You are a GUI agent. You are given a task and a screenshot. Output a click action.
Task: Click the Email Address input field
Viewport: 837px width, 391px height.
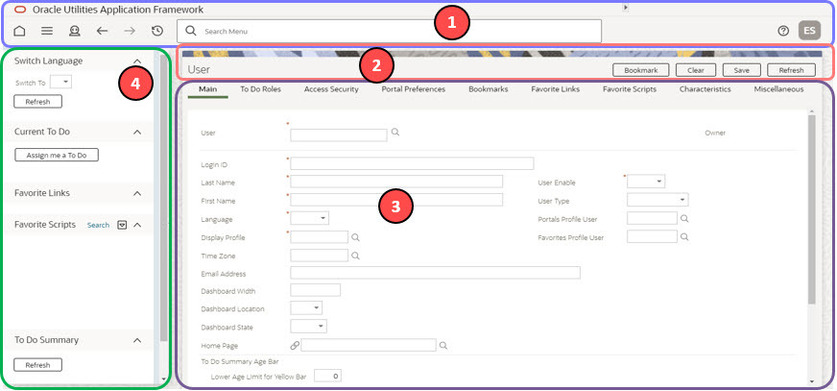point(435,272)
